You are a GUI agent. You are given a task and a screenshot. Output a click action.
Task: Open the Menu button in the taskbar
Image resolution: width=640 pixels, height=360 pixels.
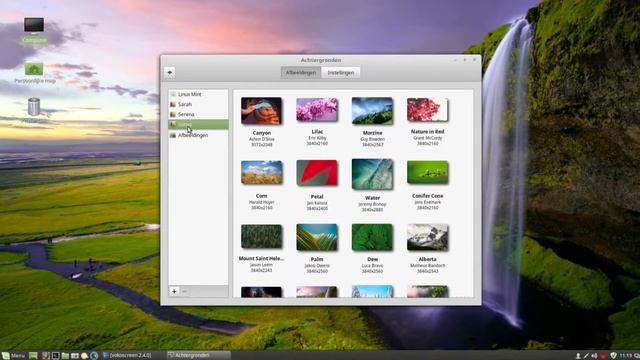pyautogui.click(x=13, y=356)
